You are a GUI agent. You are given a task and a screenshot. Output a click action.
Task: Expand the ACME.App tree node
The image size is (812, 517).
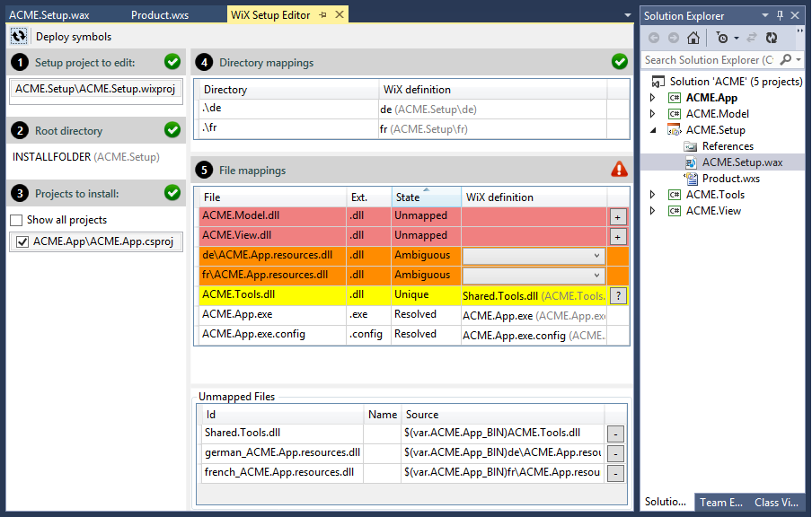651,97
